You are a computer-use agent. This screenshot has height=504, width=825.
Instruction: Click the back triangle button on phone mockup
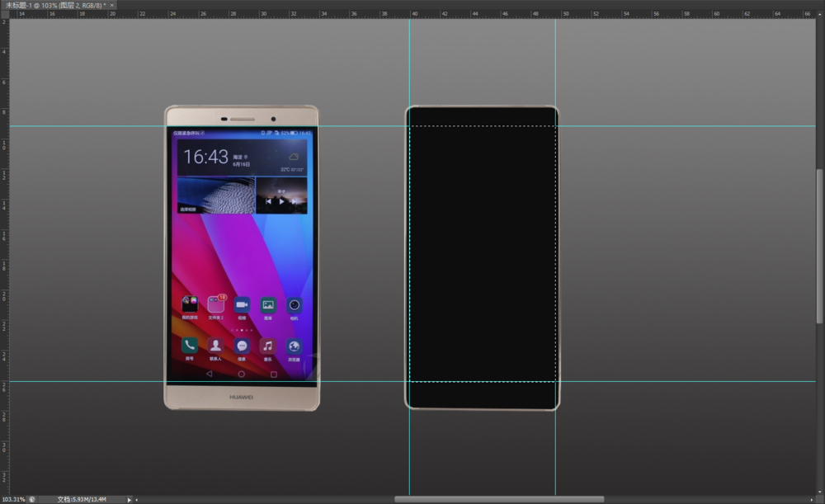[210, 374]
